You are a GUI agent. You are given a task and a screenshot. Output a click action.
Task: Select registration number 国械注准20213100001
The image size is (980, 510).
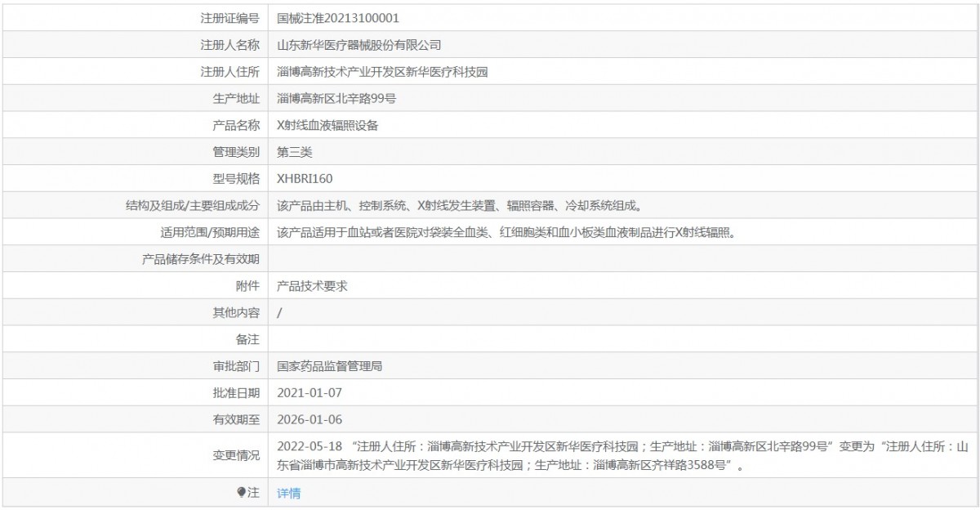[338, 17]
